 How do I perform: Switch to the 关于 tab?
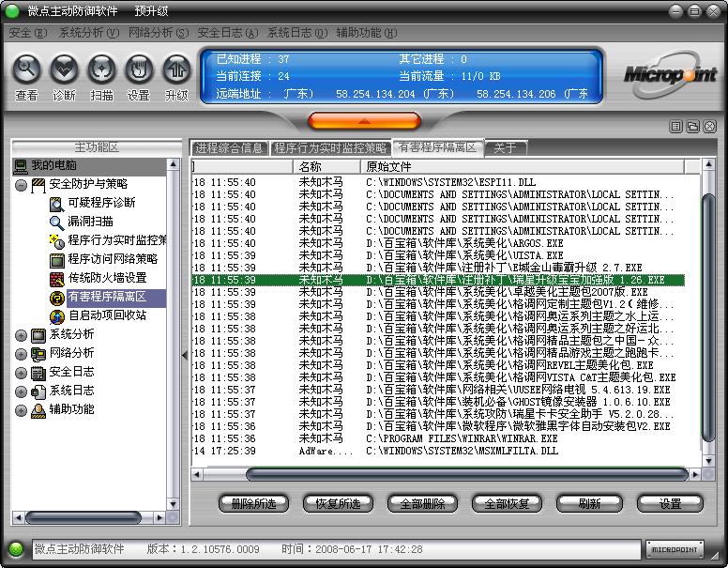[506, 148]
